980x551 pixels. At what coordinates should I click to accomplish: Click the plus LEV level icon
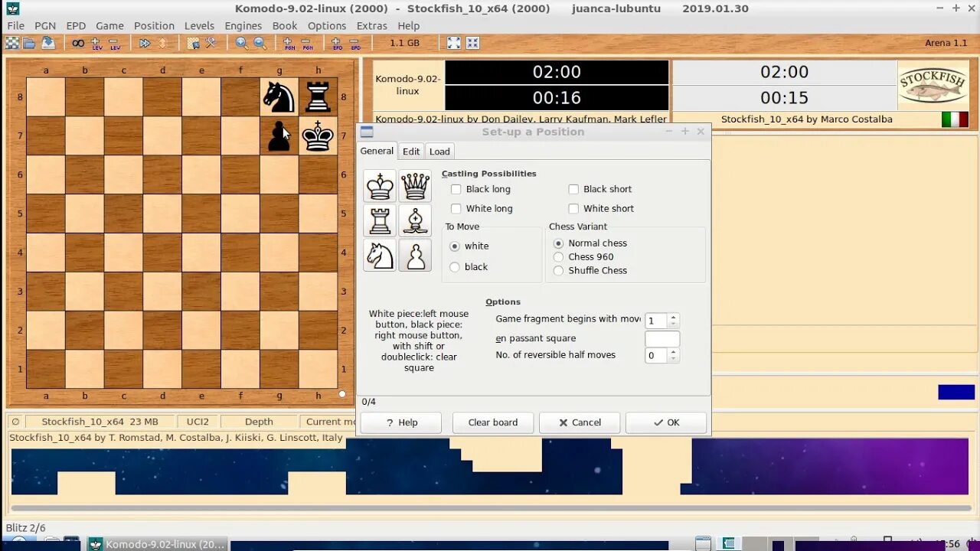click(96, 43)
